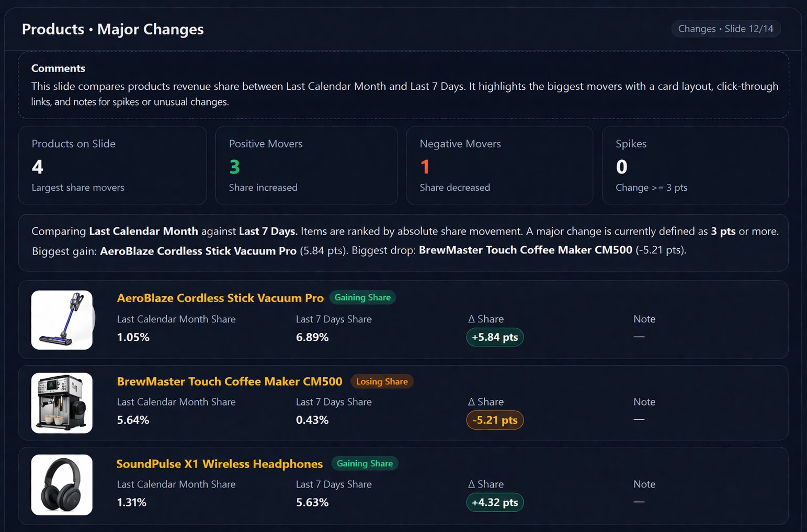Click the 5.64% last month share value
The width and height of the screenshot is (807, 532).
pos(133,420)
